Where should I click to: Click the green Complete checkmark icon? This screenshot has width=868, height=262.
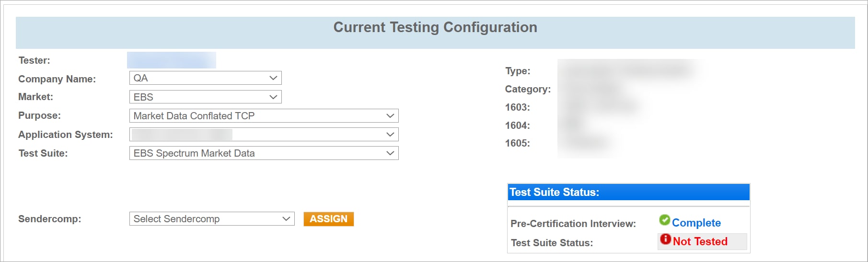click(x=664, y=220)
